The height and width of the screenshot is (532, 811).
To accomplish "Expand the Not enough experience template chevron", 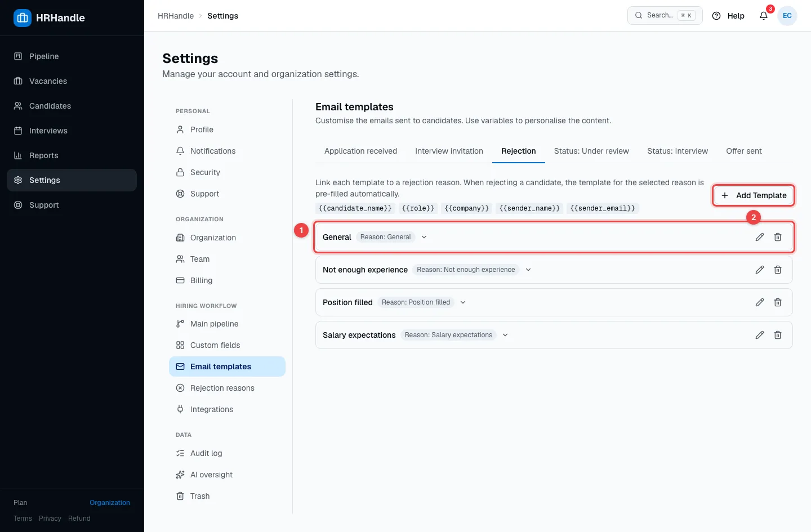I will coord(528,270).
